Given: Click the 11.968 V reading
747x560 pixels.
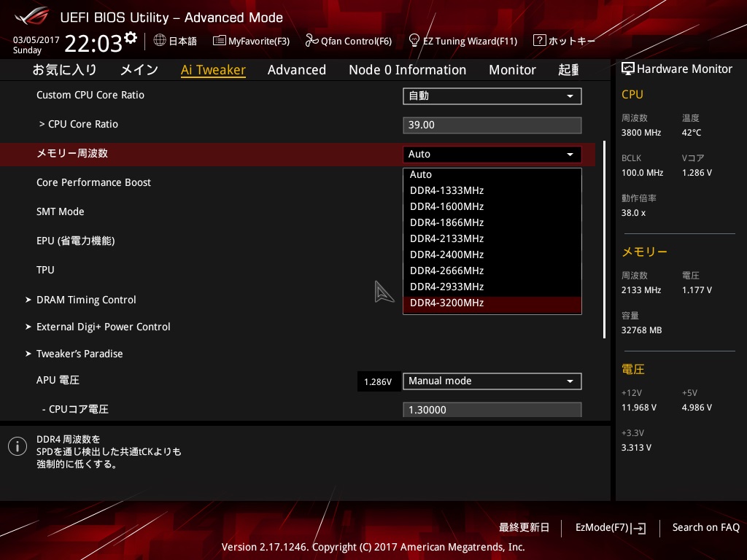Looking at the screenshot, I should [639, 408].
